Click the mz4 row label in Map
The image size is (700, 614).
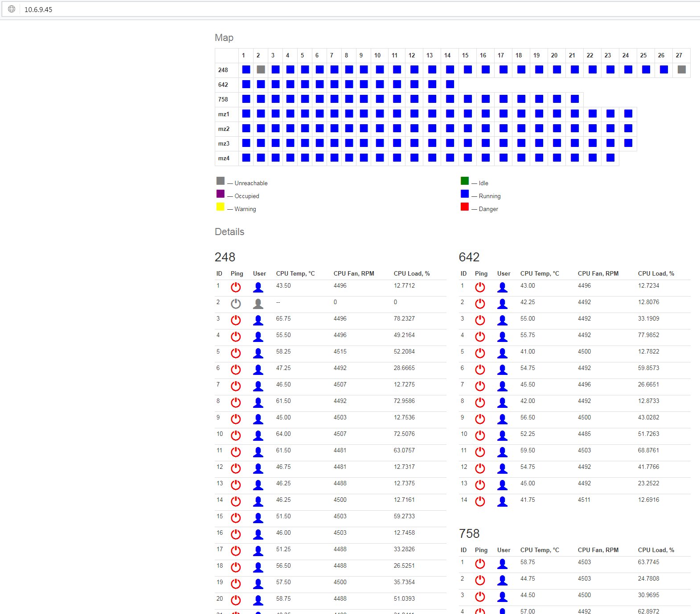[x=224, y=158]
